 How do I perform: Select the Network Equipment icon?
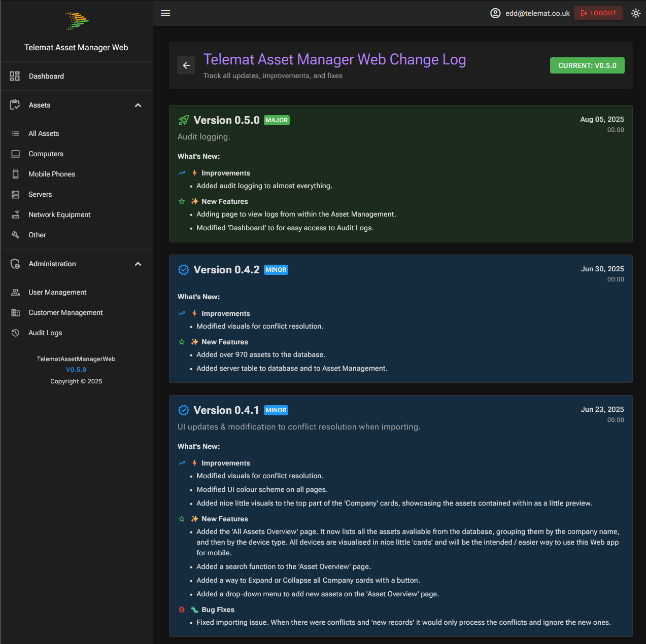pos(15,214)
